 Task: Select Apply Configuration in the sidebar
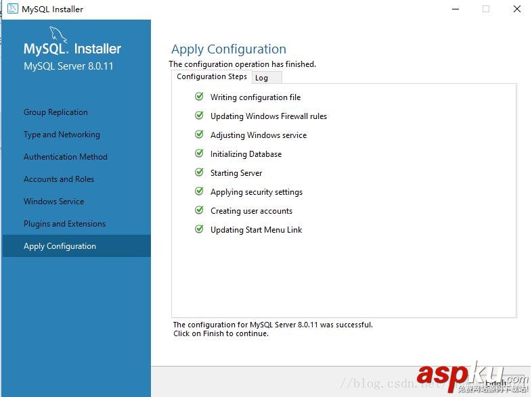coord(76,246)
